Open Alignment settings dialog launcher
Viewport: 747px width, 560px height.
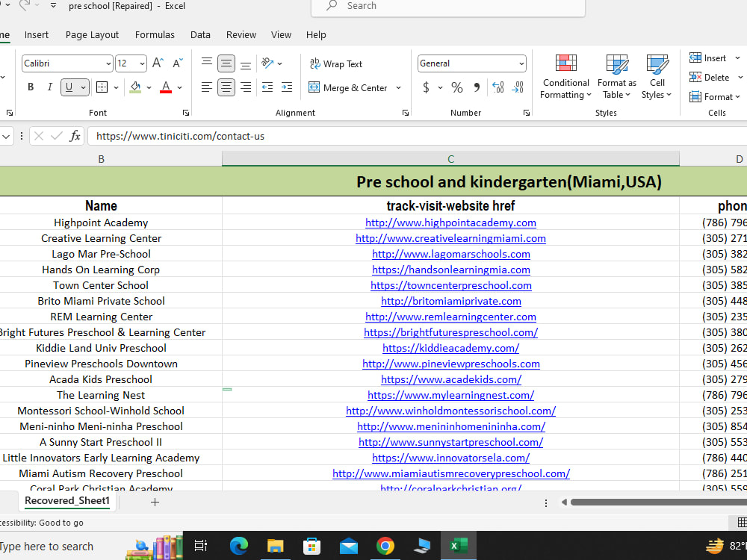[x=406, y=113]
